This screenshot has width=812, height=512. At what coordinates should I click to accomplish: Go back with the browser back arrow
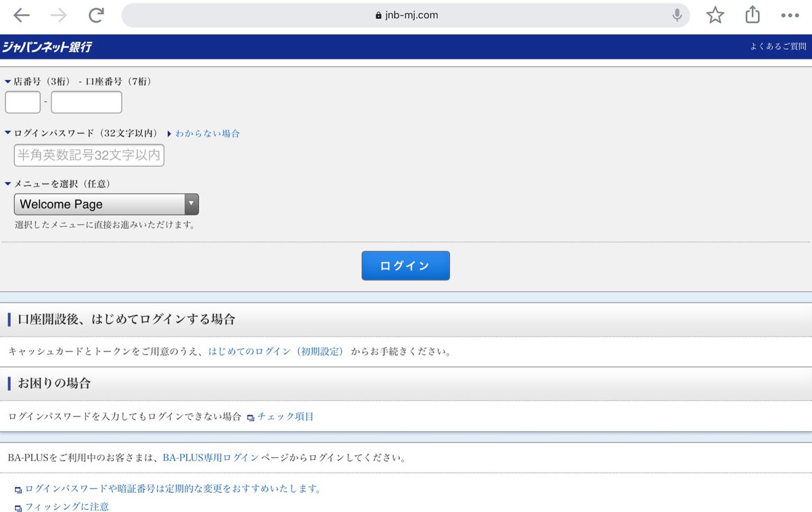[22, 15]
